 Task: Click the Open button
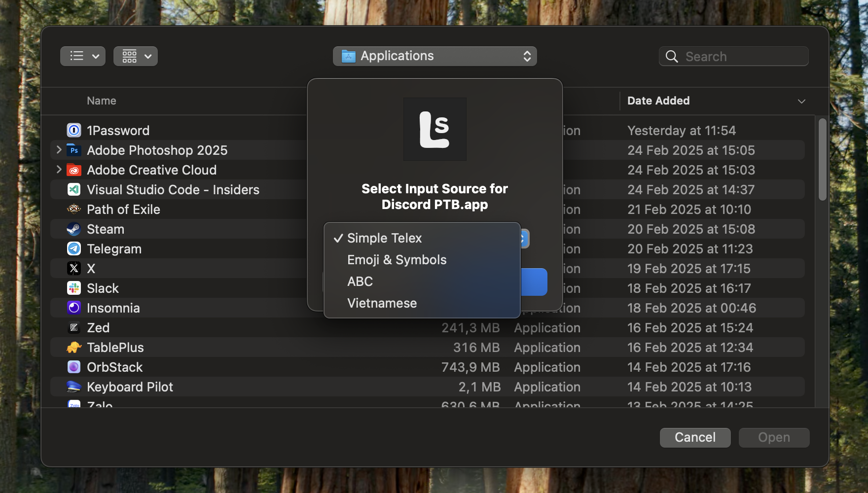coord(774,437)
